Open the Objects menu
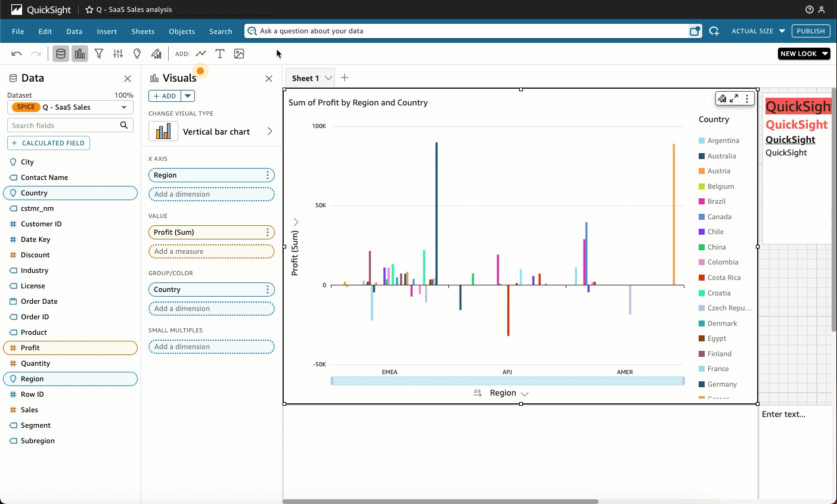The image size is (837, 504). [x=182, y=32]
